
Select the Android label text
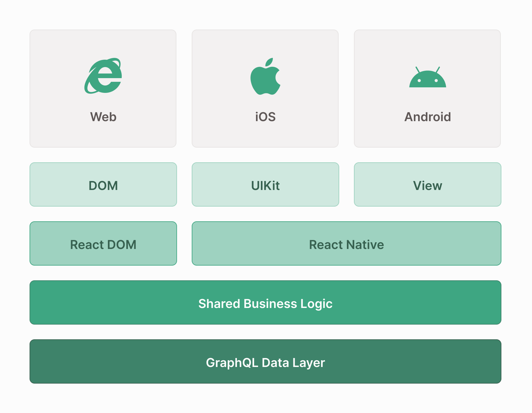[x=428, y=117]
